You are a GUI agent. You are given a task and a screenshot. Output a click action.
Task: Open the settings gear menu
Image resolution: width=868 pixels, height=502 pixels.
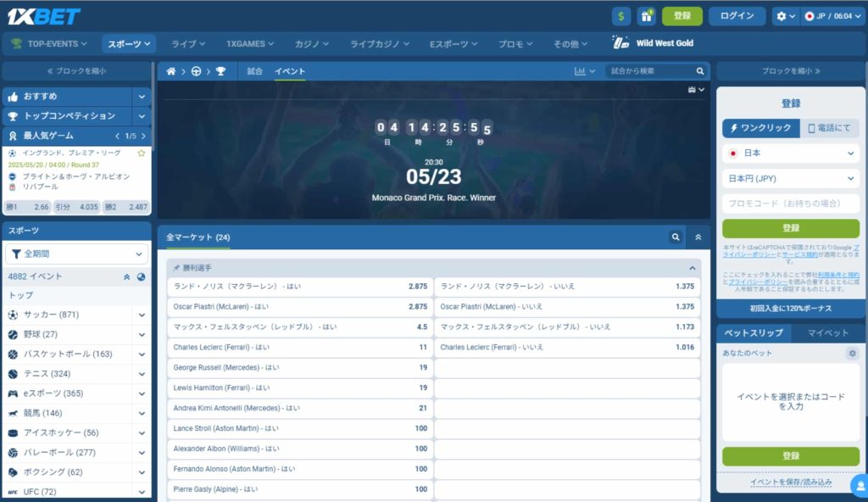[x=786, y=16]
